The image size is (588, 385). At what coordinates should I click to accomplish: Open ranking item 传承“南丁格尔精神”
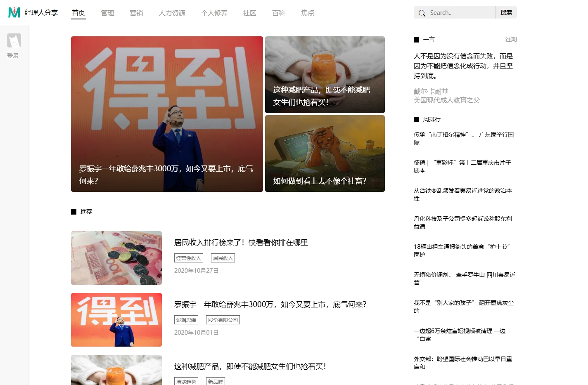click(465, 138)
